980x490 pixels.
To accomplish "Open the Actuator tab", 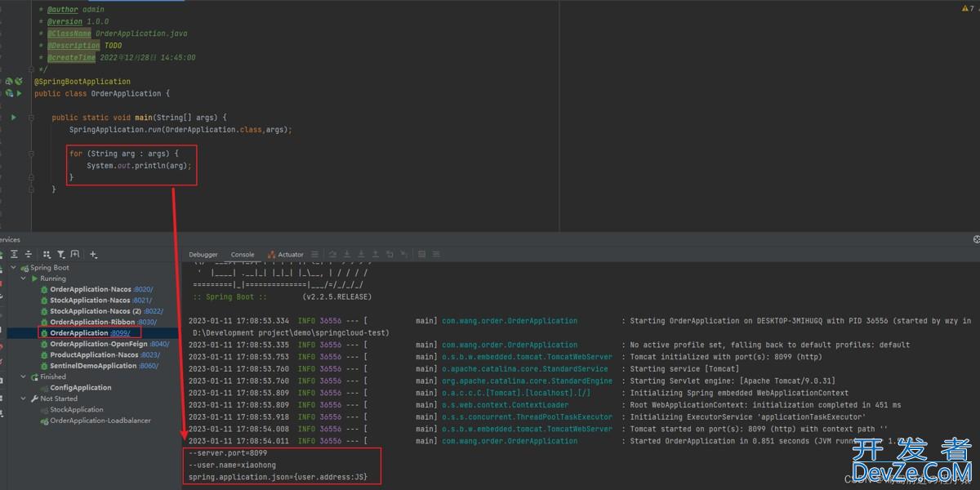I will [x=290, y=255].
